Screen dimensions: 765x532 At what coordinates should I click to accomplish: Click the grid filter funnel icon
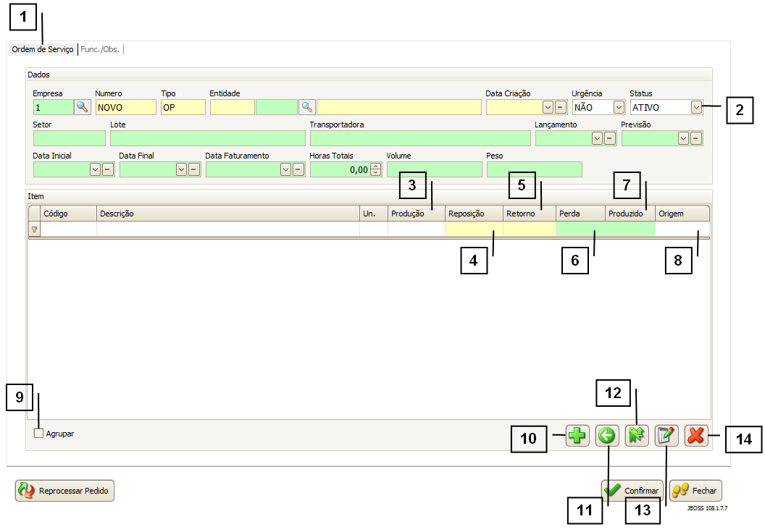click(x=34, y=229)
